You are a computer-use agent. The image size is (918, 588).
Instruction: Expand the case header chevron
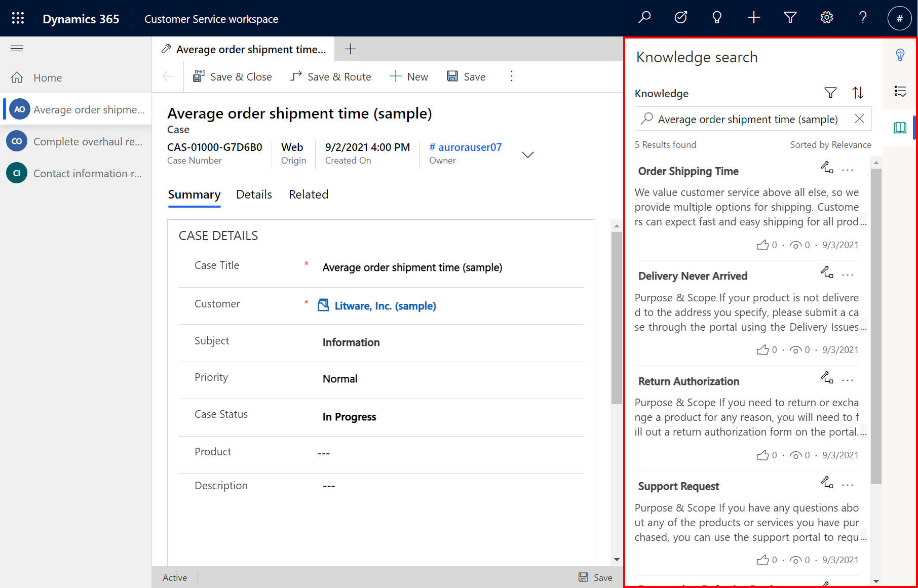point(527,155)
